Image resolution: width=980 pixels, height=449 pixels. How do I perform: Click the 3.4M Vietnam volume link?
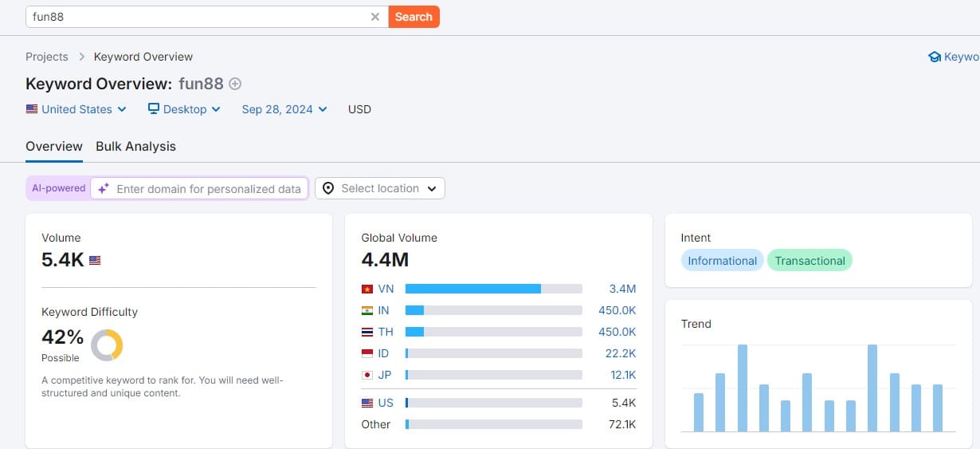tap(622, 289)
